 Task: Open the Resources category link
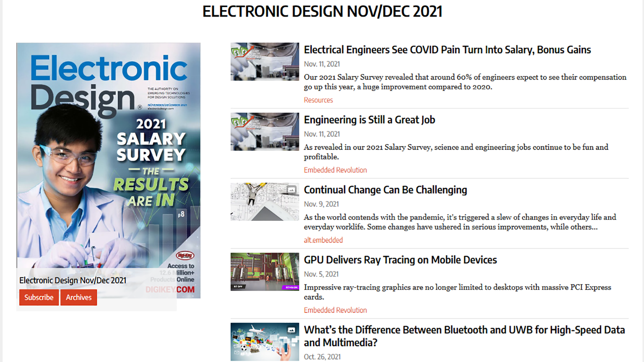pos(318,100)
